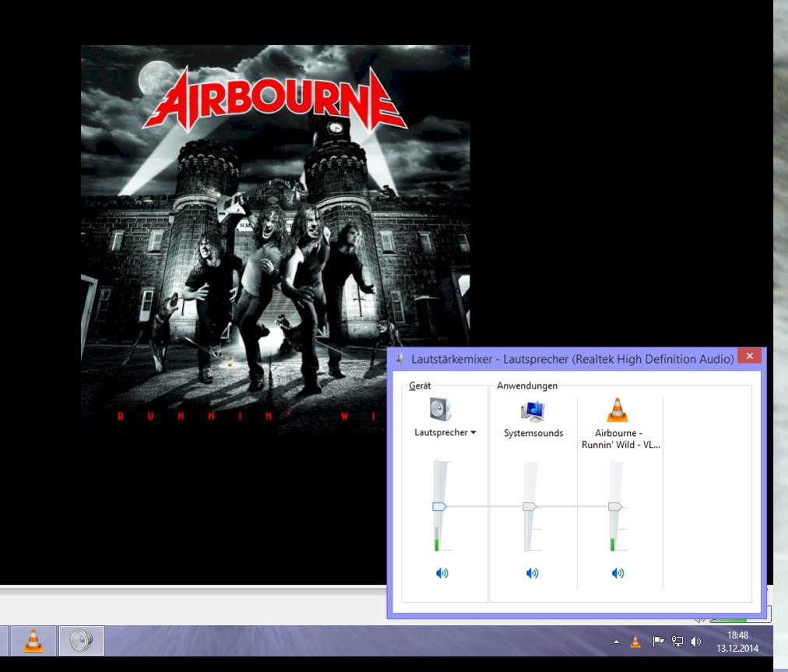The width and height of the screenshot is (788, 672).
Task: Mute the Airbourne VLC application volume
Action: pos(617,573)
